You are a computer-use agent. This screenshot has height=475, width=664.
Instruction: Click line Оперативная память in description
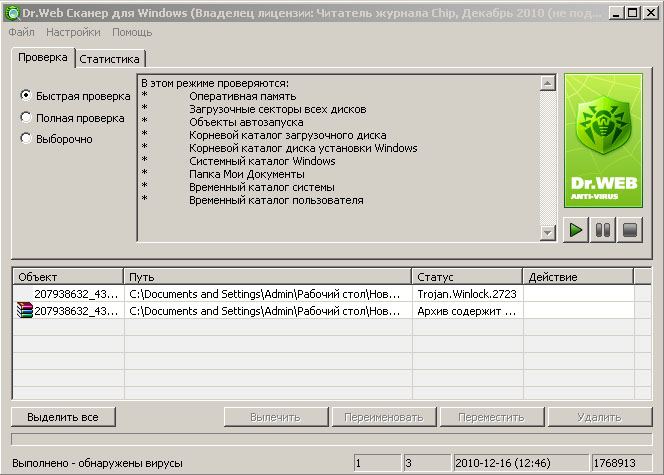(x=243, y=96)
